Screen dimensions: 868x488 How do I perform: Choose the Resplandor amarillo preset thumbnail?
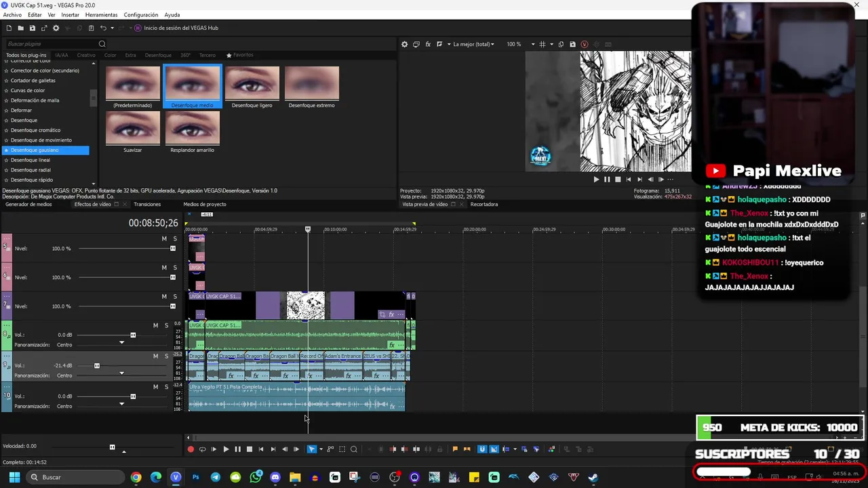(x=192, y=131)
